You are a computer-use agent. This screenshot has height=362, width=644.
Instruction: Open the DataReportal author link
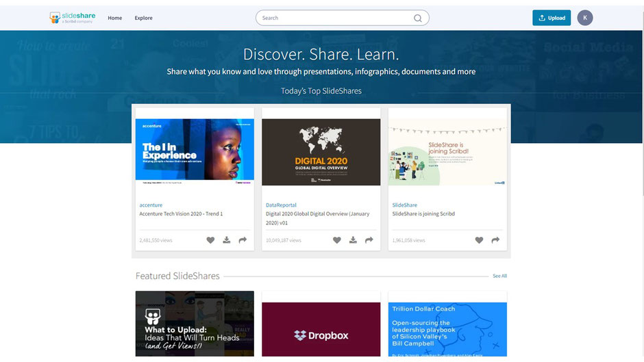pyautogui.click(x=281, y=205)
